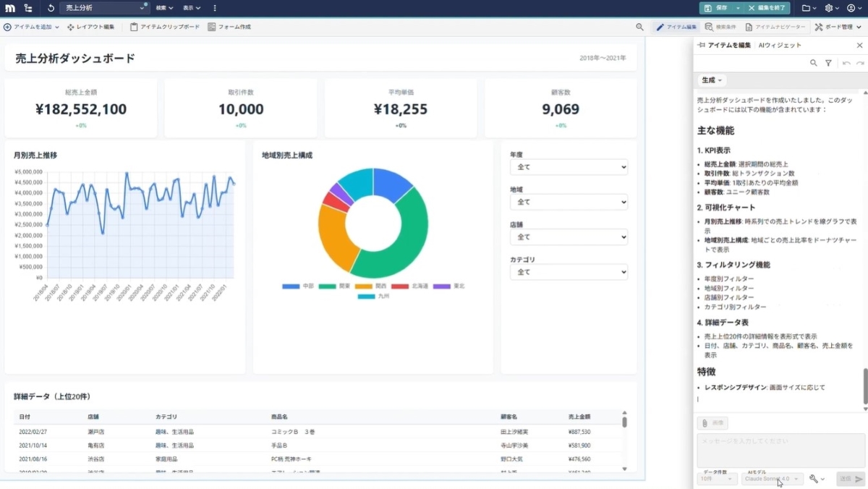Toggle the 関西 orange legend swatch

(363, 286)
